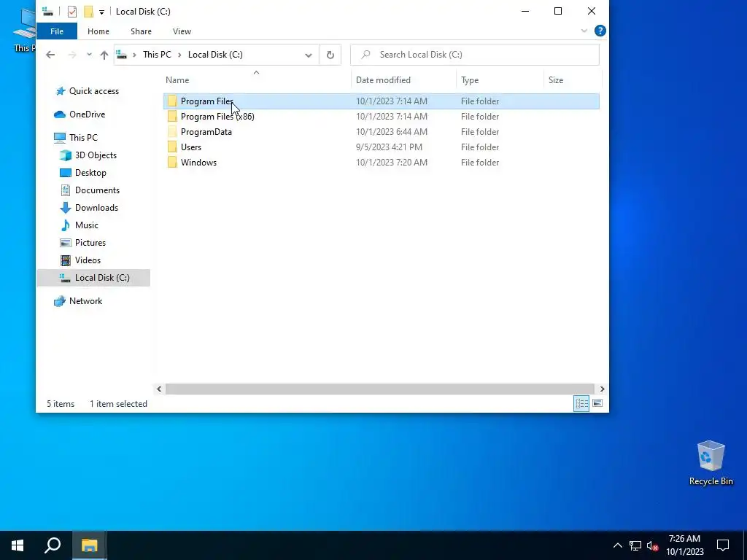
Task: Click the muted volume tray icon
Action: 652,545
